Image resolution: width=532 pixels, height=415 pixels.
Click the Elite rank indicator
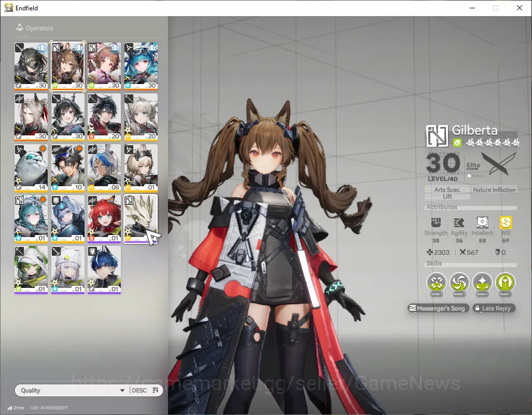point(473,169)
